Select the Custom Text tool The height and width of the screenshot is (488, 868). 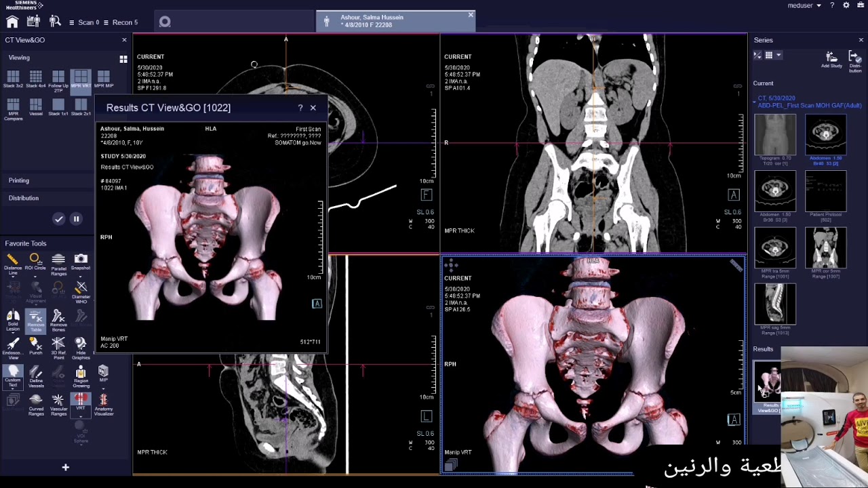click(x=13, y=376)
